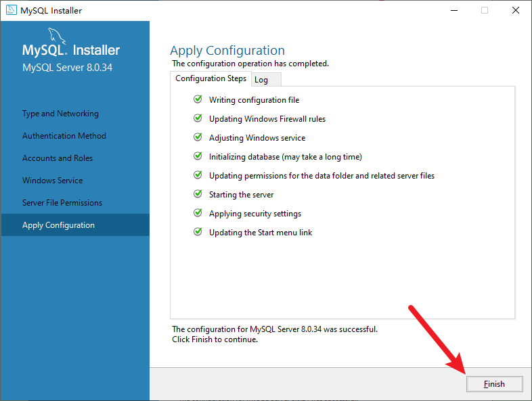Click 'Updating the Start menu link' text
The height and width of the screenshot is (401, 532).
261,233
